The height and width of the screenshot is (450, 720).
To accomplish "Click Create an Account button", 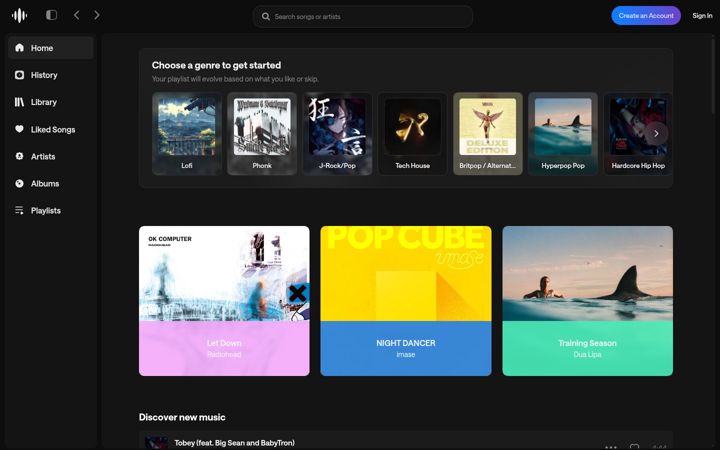I will coord(646,16).
